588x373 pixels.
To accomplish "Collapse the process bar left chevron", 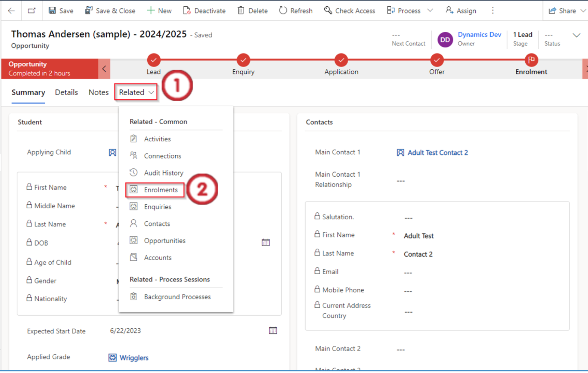I will pyautogui.click(x=104, y=69).
